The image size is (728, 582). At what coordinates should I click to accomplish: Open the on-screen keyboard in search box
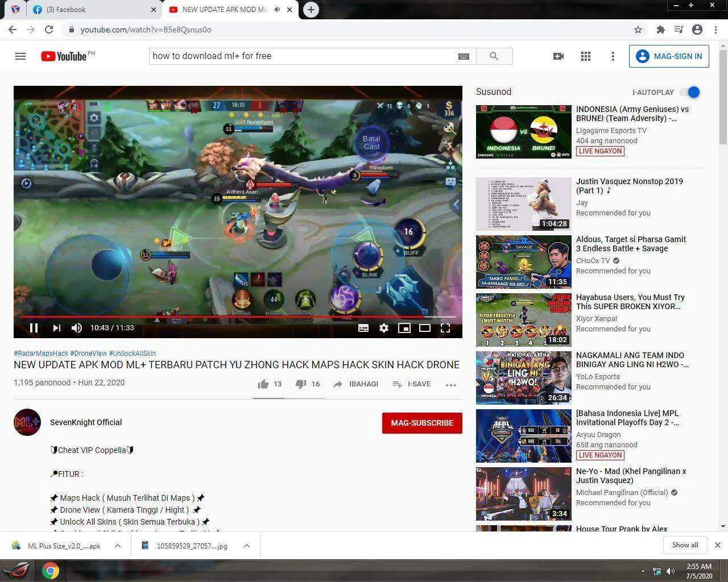[x=464, y=56]
